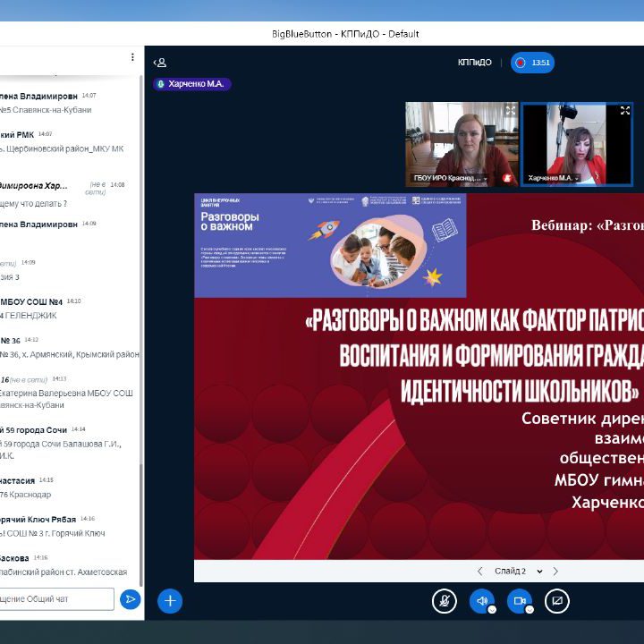Start screen sharing

tap(556, 601)
